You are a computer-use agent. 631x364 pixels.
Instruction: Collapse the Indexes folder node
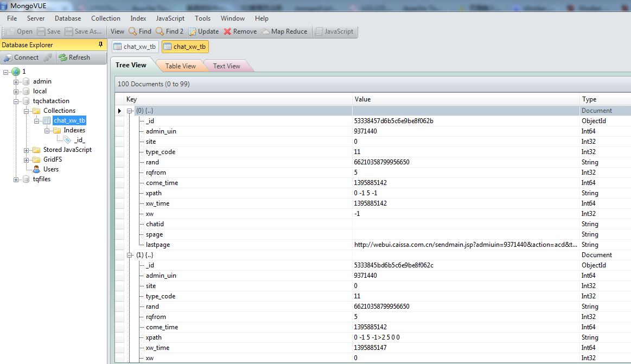(47, 131)
